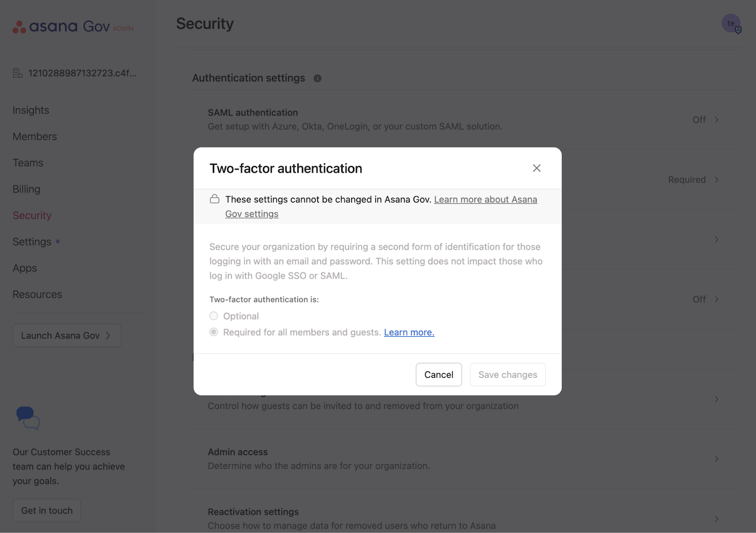Click the Save changes button
Screen dimensions: 756x533
(507, 375)
